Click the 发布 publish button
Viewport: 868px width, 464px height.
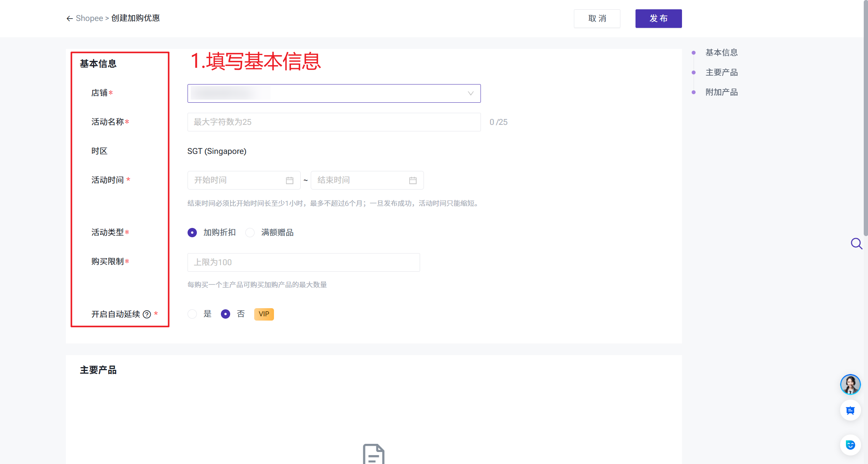[x=658, y=19]
